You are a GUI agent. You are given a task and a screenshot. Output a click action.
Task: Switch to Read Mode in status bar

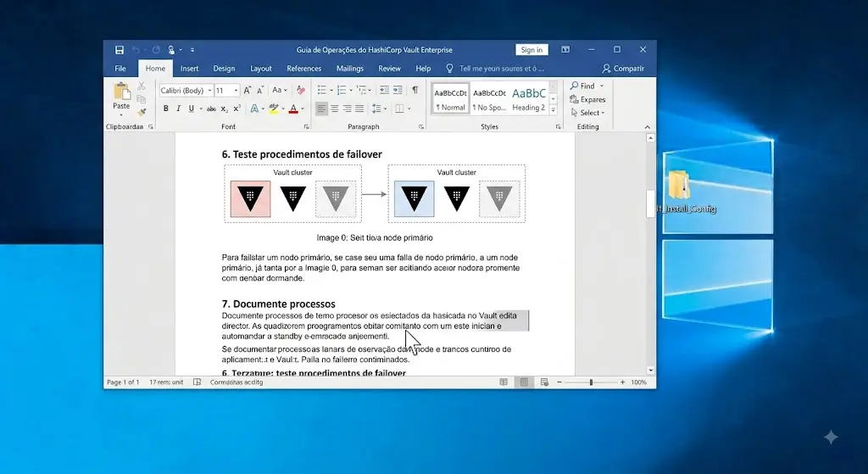[x=504, y=382]
